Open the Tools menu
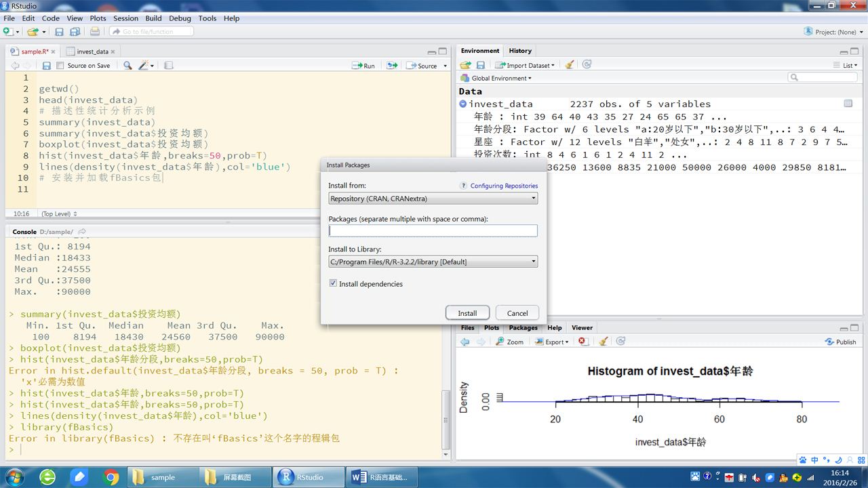The width and height of the screenshot is (868, 488). pyautogui.click(x=208, y=18)
